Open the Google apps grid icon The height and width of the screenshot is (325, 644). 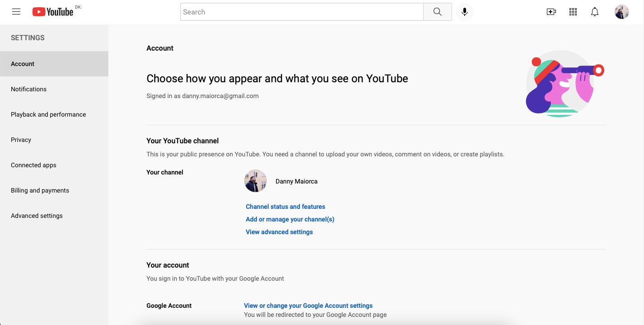tap(573, 12)
